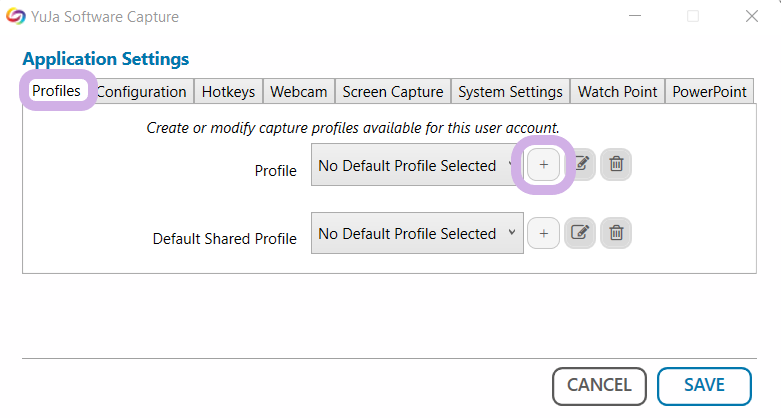Click the add new Profile plus icon
This screenshot has height=418, width=781.
click(x=543, y=165)
